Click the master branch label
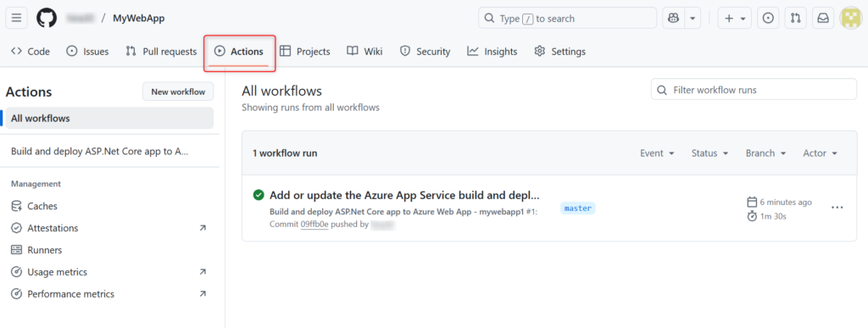Screen dimensions: 868x328 click(x=578, y=208)
